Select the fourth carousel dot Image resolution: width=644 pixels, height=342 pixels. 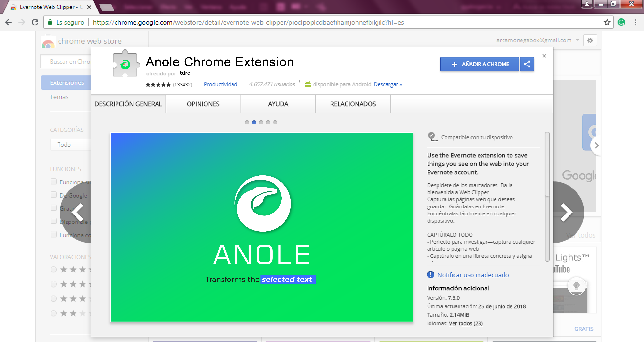tap(268, 122)
